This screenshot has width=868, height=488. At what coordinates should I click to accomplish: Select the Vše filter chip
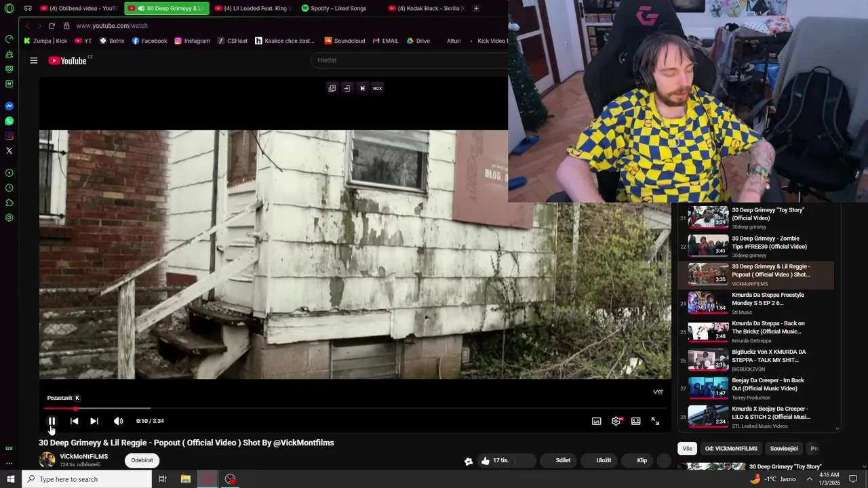688,449
